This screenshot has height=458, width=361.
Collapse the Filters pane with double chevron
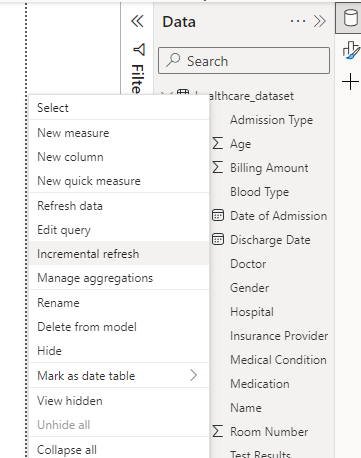pos(137,21)
